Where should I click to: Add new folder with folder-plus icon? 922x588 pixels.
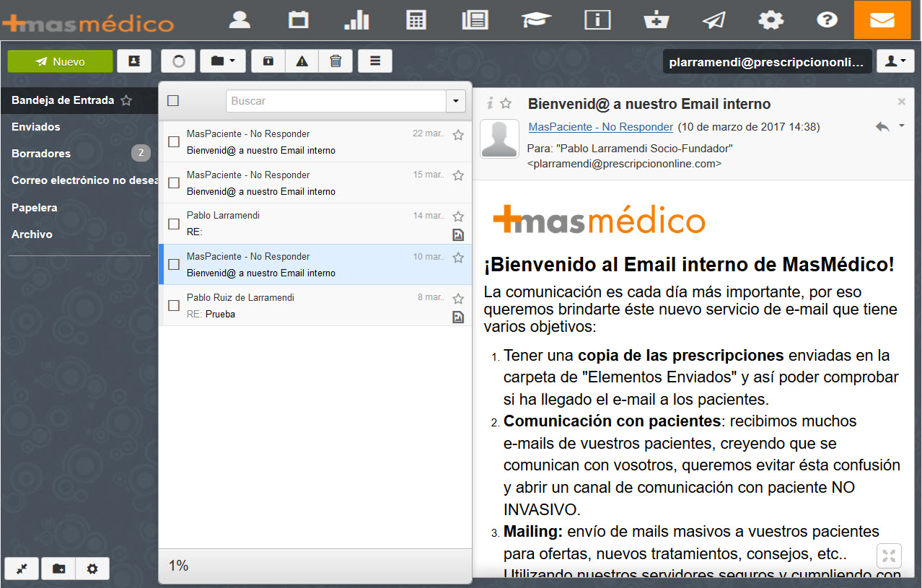click(x=58, y=569)
